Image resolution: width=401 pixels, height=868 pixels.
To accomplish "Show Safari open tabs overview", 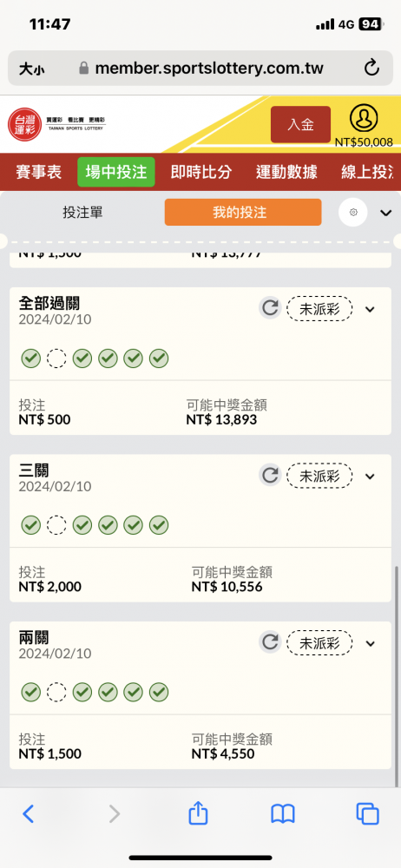I will pos(367,814).
